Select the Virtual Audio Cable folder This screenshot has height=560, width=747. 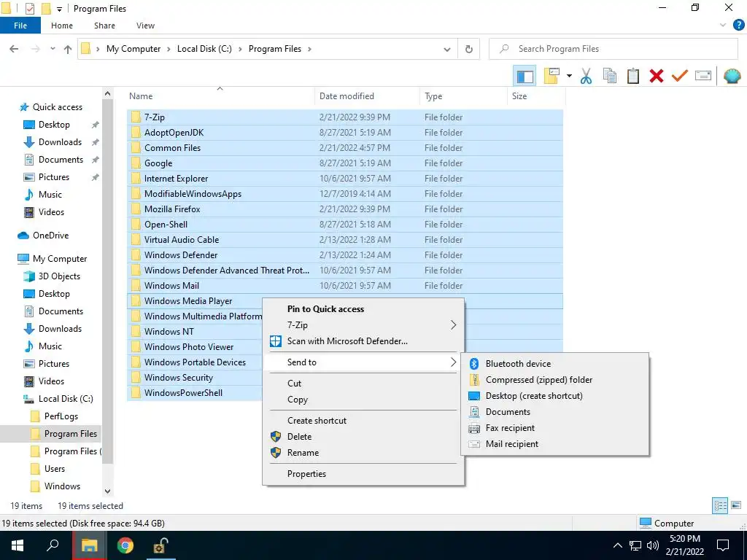(345, 239)
